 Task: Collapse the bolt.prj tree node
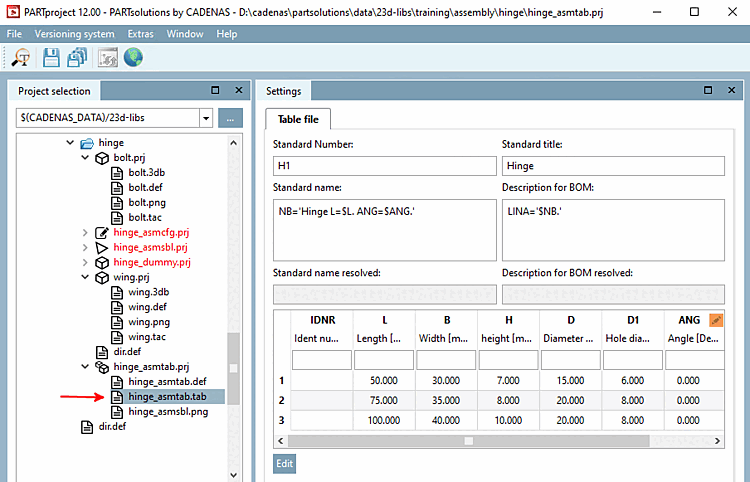click(x=85, y=158)
